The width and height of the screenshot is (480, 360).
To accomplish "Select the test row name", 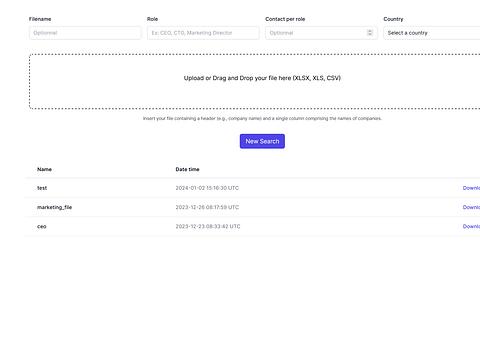I will (x=42, y=188).
